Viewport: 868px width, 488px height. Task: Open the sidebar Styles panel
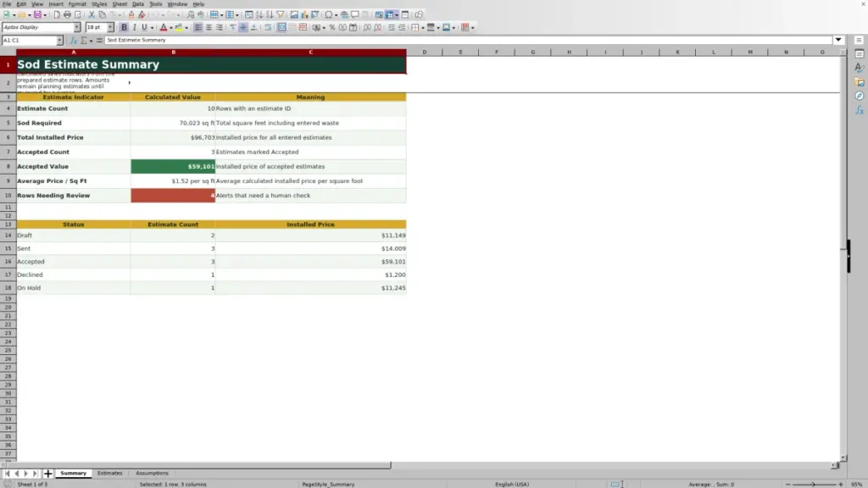point(860,68)
